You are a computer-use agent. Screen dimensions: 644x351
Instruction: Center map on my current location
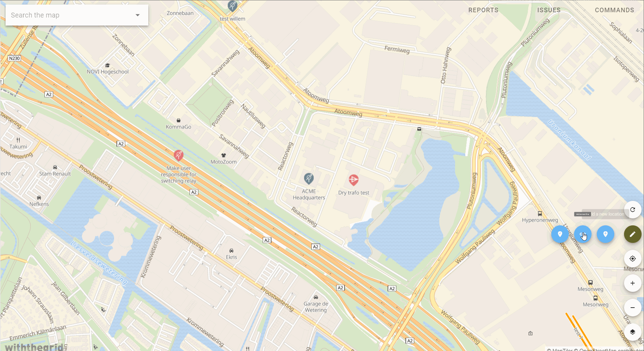pos(632,259)
